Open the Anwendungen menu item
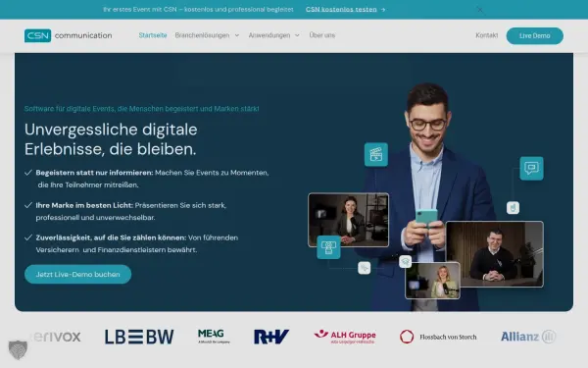 (269, 35)
